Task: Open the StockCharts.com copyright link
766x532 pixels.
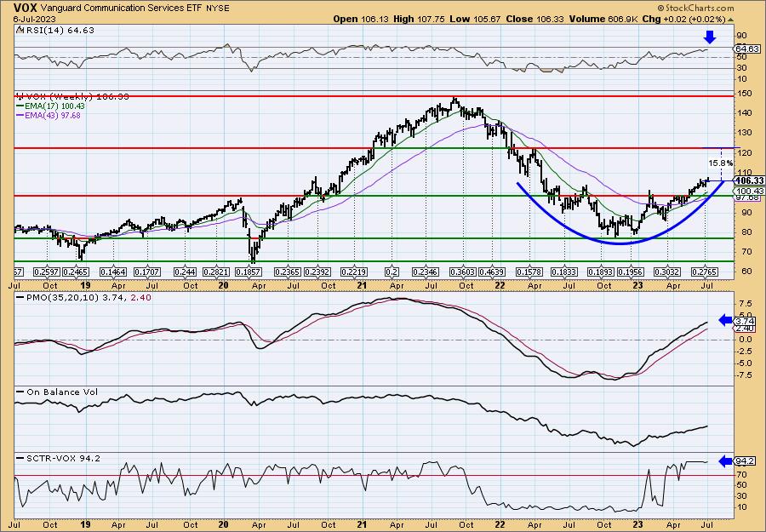Action: tap(695, 8)
